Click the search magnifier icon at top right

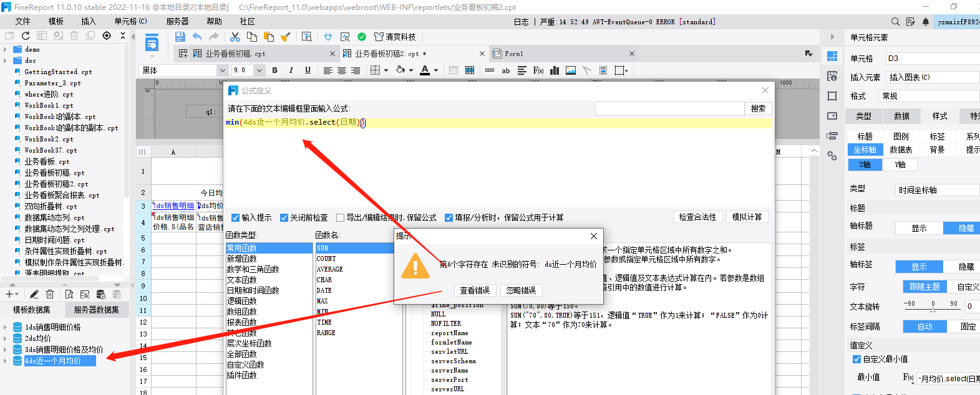click(895, 22)
